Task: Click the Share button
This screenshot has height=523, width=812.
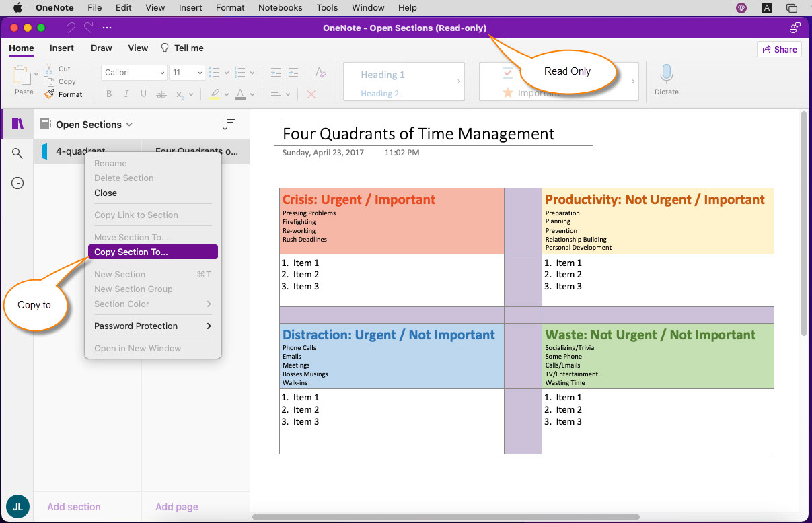Action: (779, 49)
